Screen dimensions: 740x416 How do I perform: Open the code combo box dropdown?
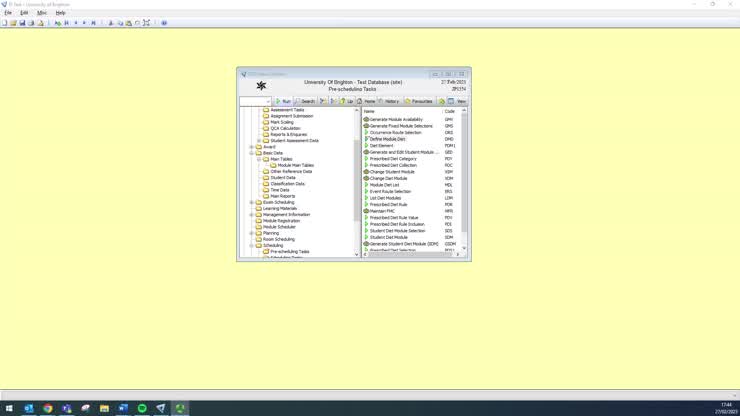[268, 102]
